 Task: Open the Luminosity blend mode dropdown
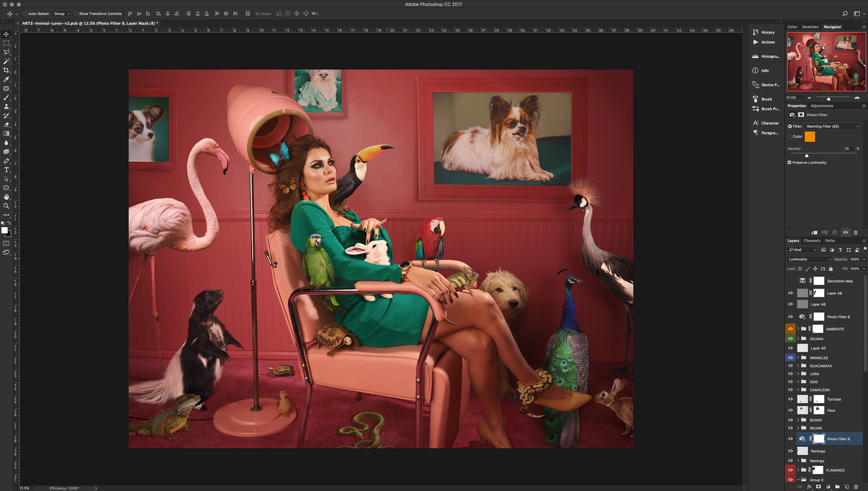(809, 259)
